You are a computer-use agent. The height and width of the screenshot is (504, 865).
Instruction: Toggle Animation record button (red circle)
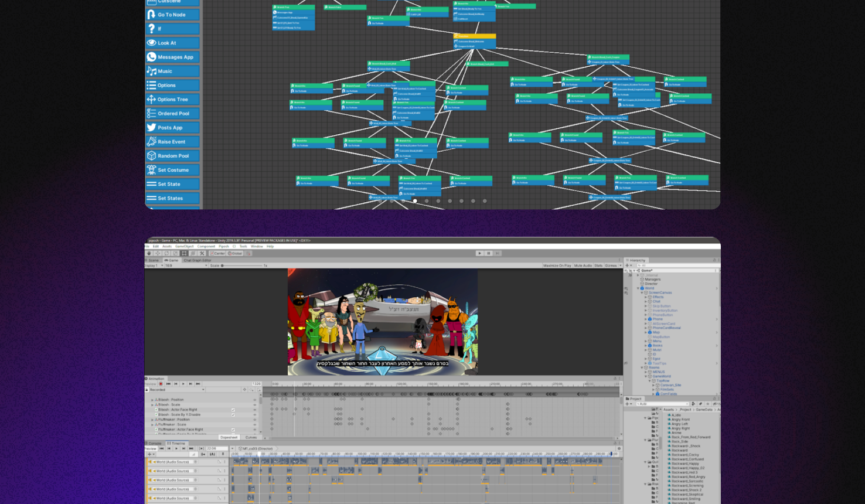coord(161,384)
